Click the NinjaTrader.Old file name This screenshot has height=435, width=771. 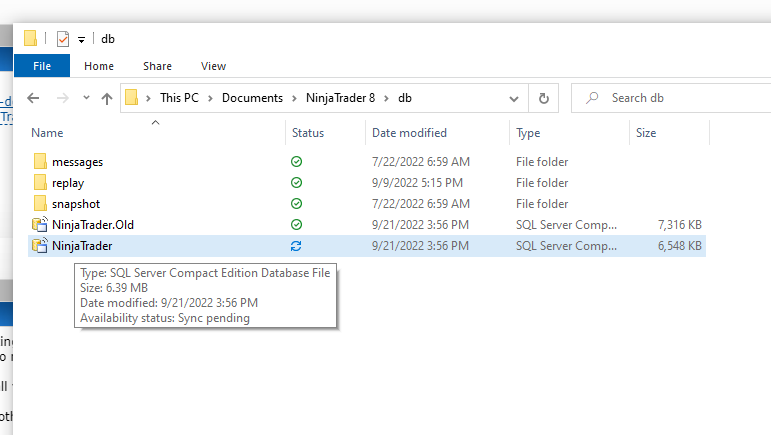pyautogui.click(x=93, y=225)
